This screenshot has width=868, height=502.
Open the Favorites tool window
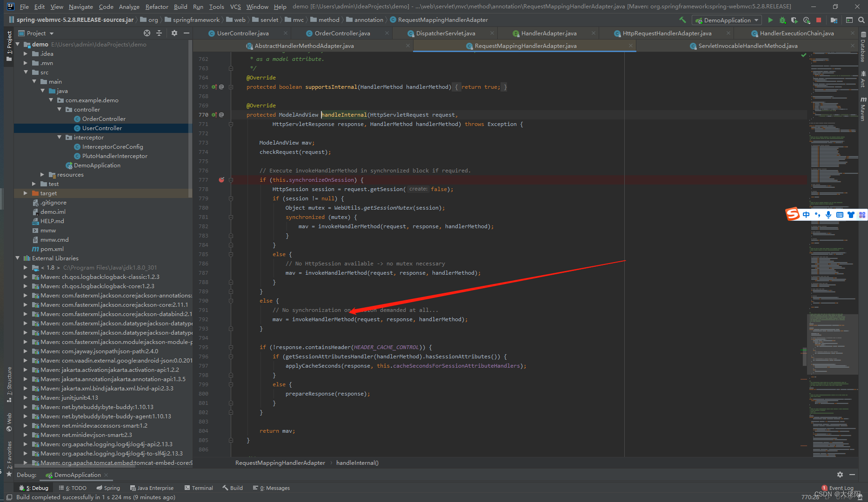point(9,458)
